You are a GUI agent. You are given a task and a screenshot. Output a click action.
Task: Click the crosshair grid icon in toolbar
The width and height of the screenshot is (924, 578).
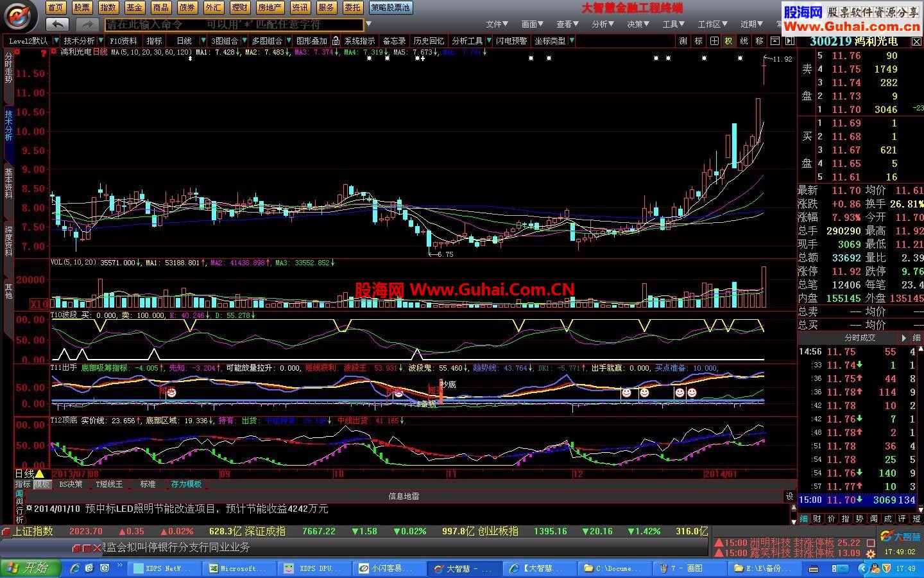click(x=714, y=40)
